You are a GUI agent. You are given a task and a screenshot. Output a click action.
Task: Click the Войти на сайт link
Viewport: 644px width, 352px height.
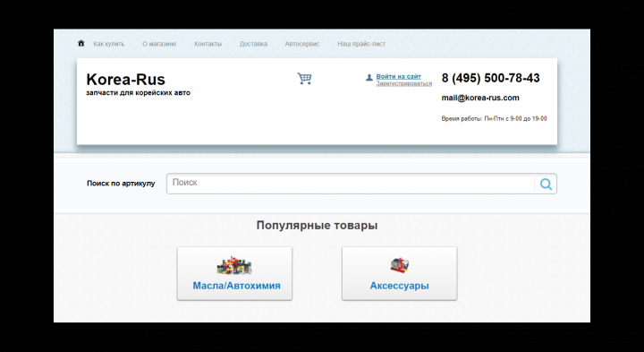click(x=398, y=76)
